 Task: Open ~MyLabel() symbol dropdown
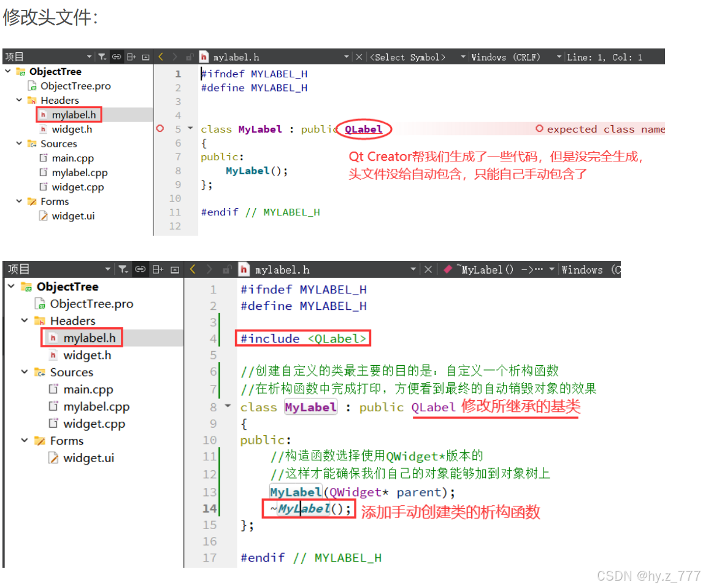[552, 269]
